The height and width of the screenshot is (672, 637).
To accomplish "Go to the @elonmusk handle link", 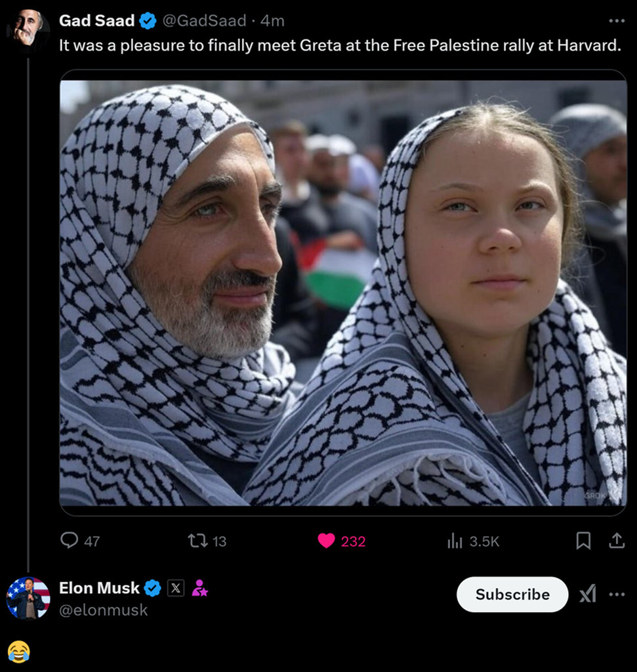I will 104,610.
